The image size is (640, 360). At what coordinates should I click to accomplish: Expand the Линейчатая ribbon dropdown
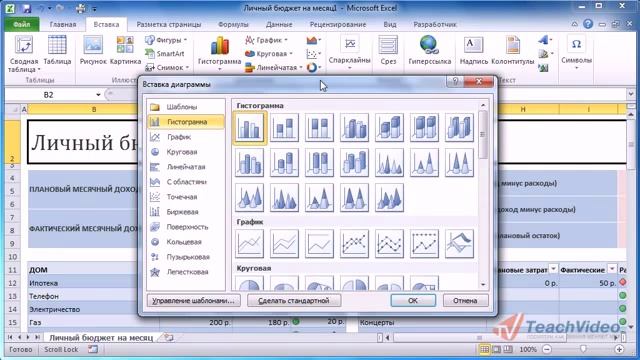[x=274, y=67]
